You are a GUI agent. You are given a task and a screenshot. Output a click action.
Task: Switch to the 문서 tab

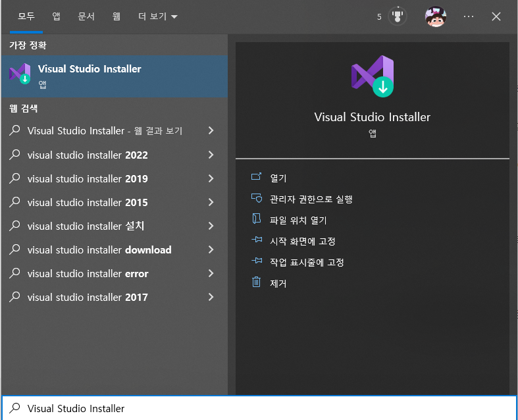click(x=86, y=16)
